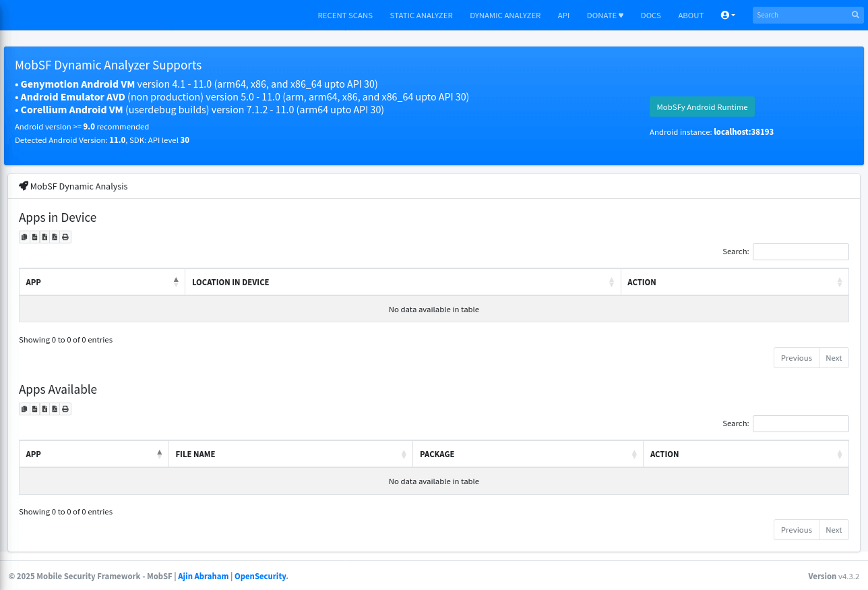Sort by Location in Device column
Screen dimensions: 868x590
(x=402, y=282)
